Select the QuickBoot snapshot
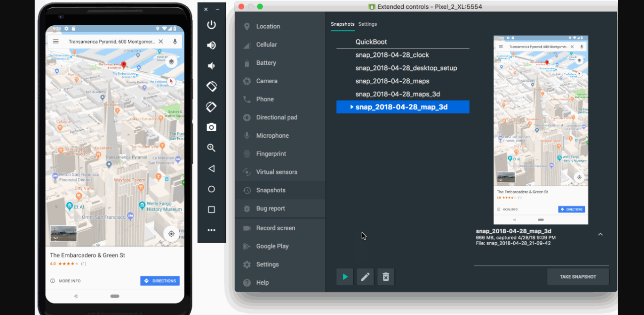Screen dimensions: 644x315 403,42
